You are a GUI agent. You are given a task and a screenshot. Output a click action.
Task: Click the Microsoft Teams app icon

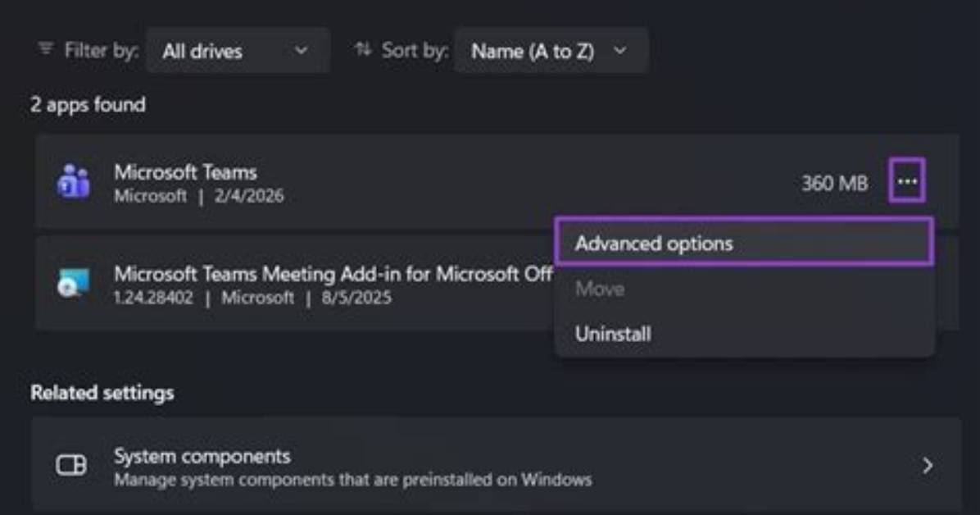[x=74, y=181]
